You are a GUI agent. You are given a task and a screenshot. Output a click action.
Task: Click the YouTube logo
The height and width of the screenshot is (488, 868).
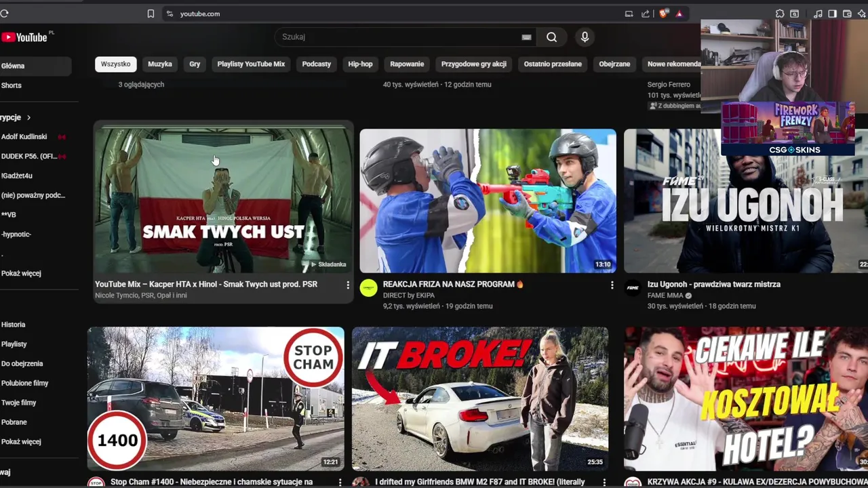24,37
